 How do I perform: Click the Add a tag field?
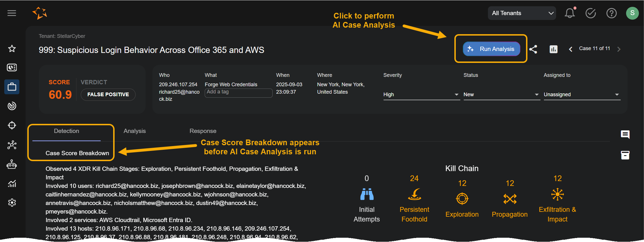(238, 92)
